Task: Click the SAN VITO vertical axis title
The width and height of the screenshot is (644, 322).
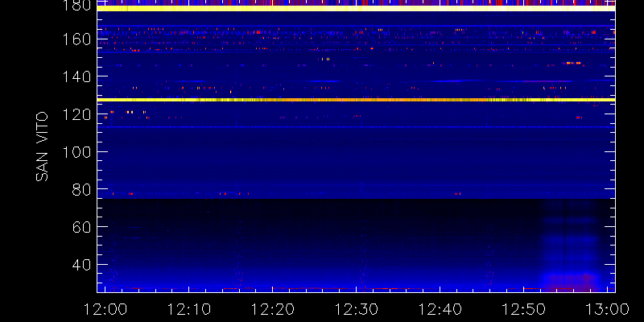Action: [42, 147]
